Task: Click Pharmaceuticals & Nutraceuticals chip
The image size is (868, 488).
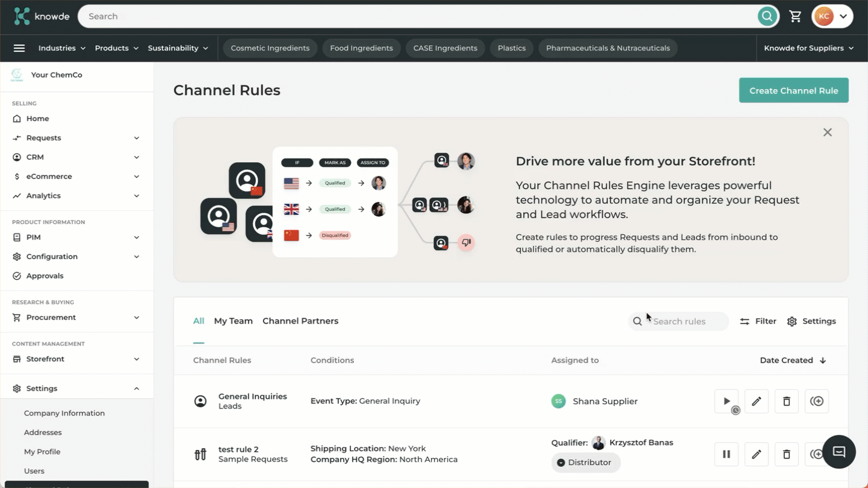Action: point(608,48)
